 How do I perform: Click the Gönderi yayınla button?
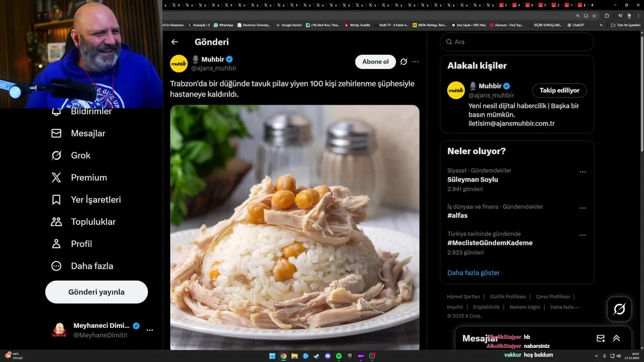97,292
